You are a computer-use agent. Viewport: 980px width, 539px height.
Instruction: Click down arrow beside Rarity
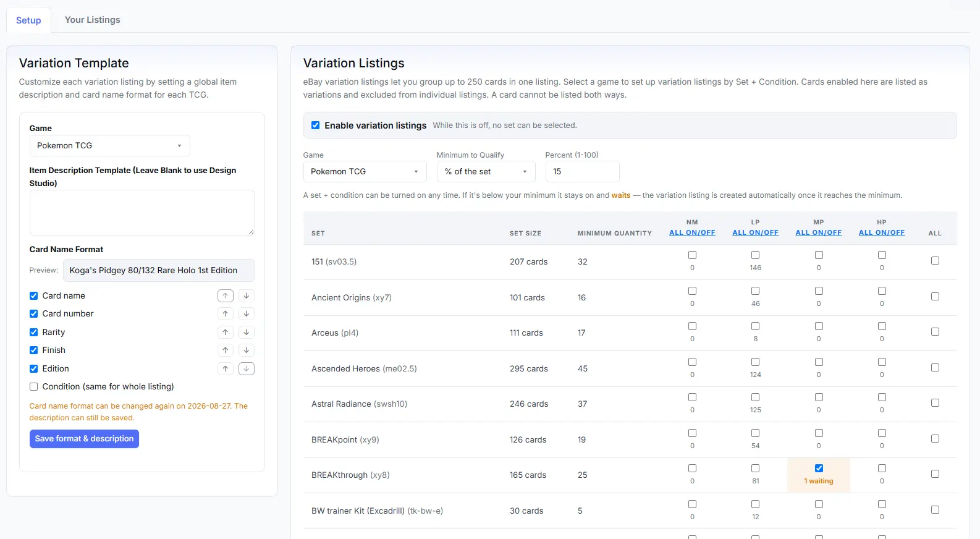(x=247, y=333)
